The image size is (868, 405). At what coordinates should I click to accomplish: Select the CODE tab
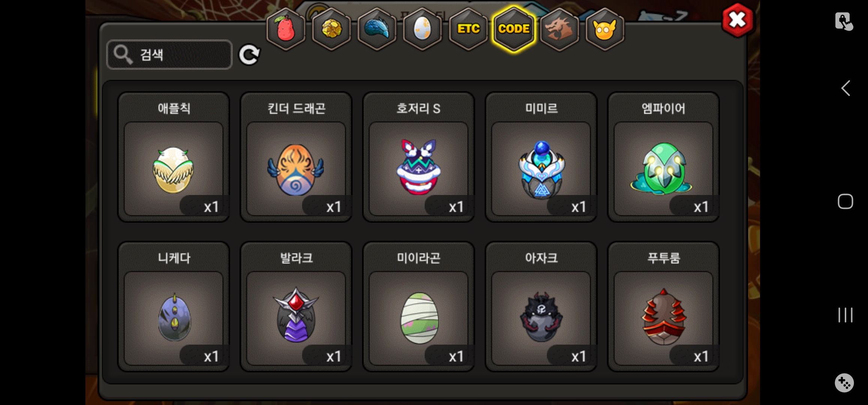[514, 29]
